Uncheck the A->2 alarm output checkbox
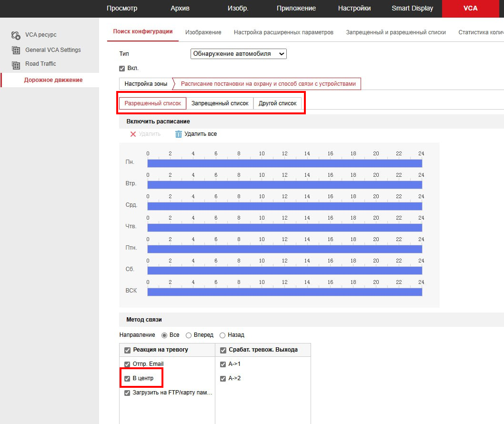The width and height of the screenshot is (504, 424). click(x=223, y=379)
